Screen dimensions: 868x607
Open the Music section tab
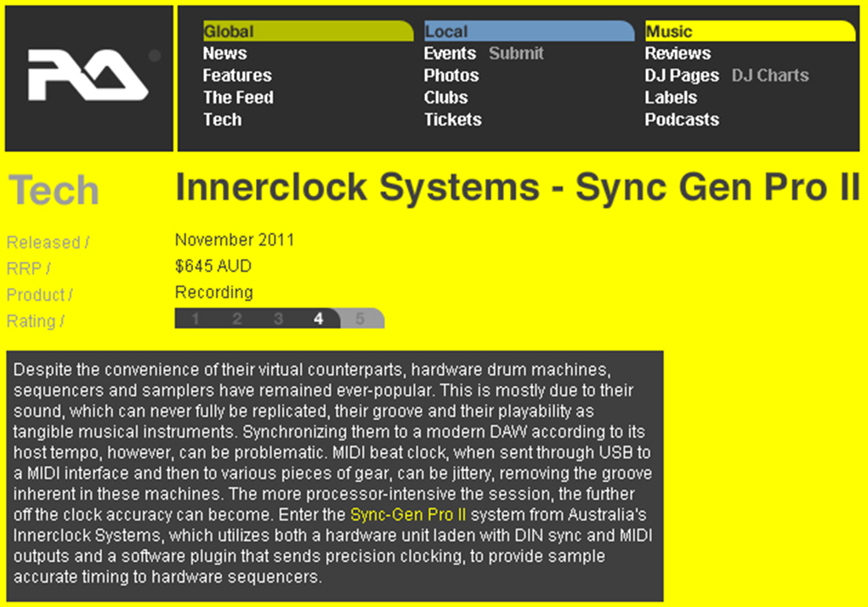(750, 31)
